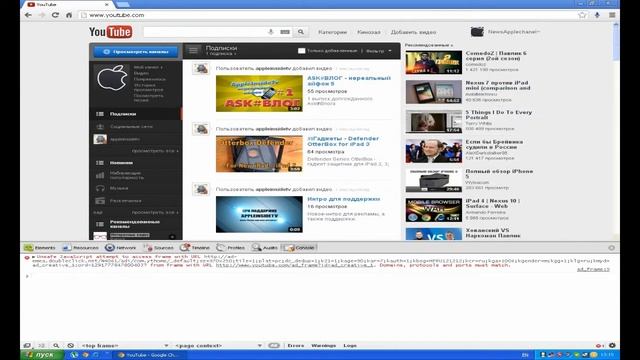The image size is (640, 360).
Task: Select Музыка in the left sidebar
Action: tap(136, 188)
